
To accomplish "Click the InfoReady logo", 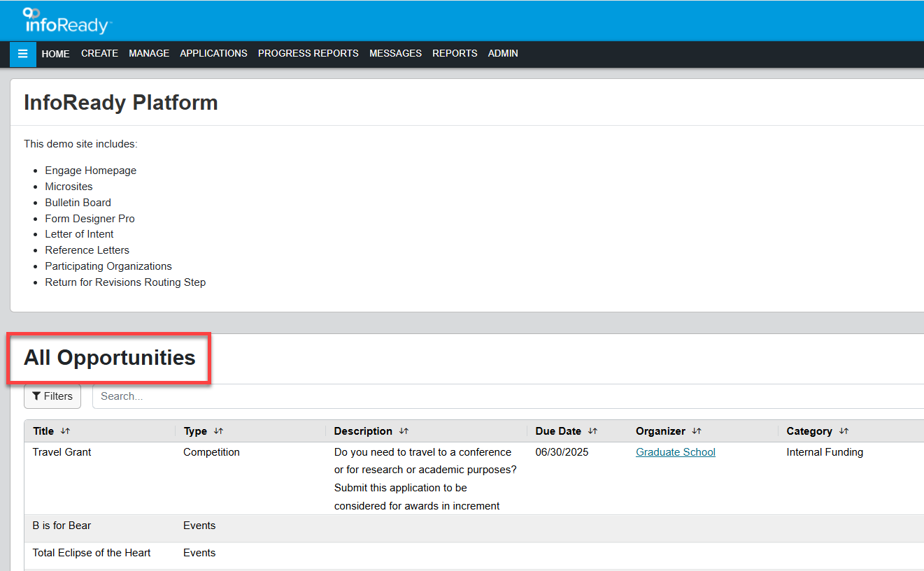I will [x=67, y=21].
